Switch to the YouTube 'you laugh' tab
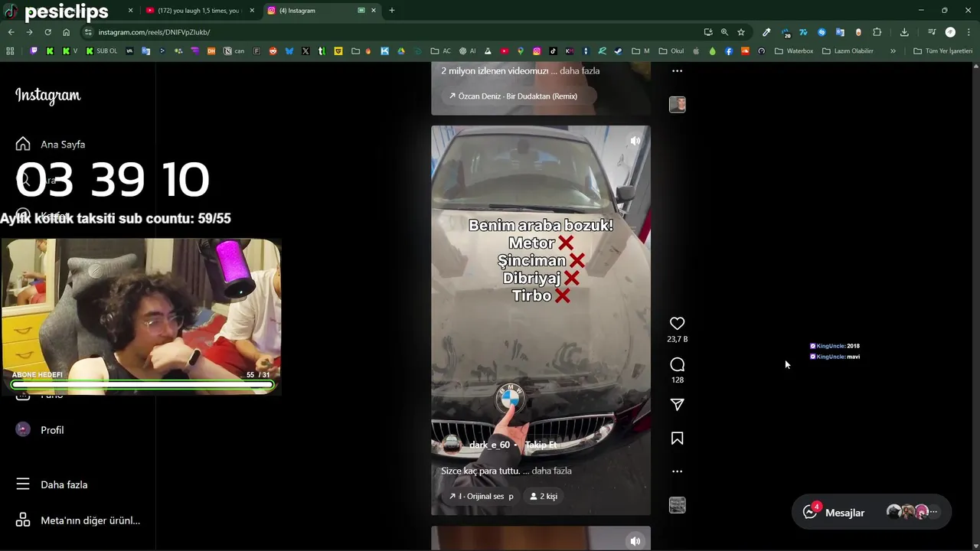Viewport: 980px width, 551px height. (x=198, y=11)
